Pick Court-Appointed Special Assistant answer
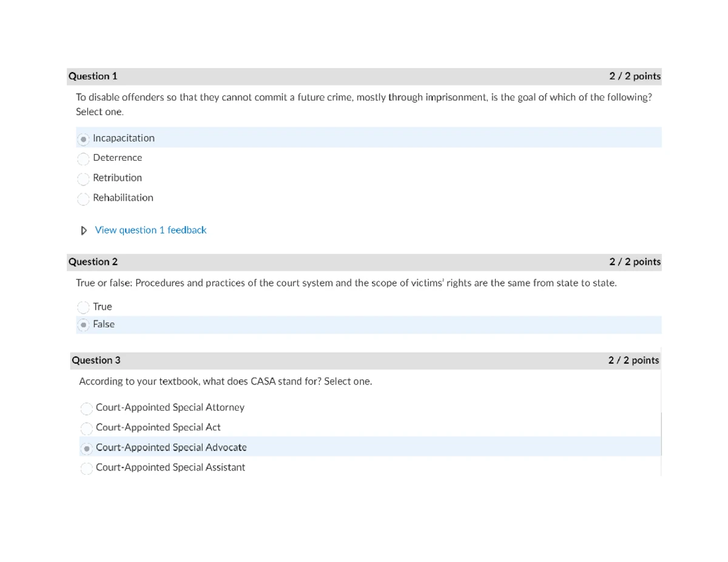 point(86,468)
